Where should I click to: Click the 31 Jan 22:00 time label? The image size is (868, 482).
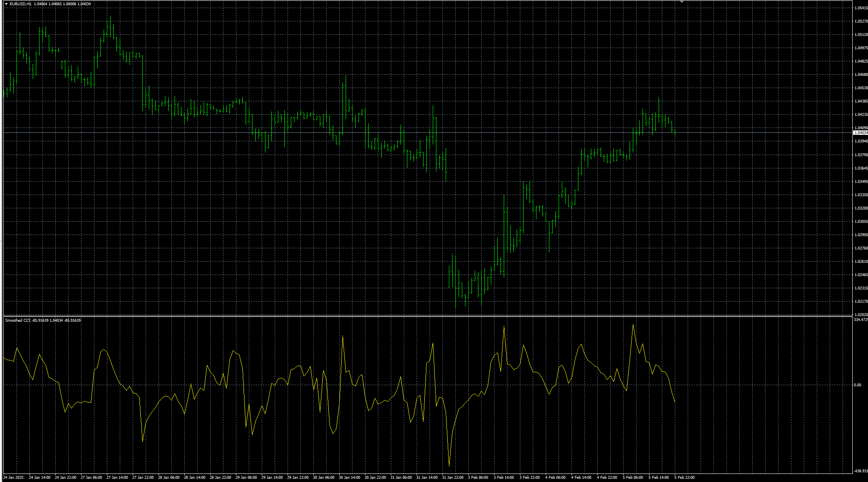(x=453, y=478)
